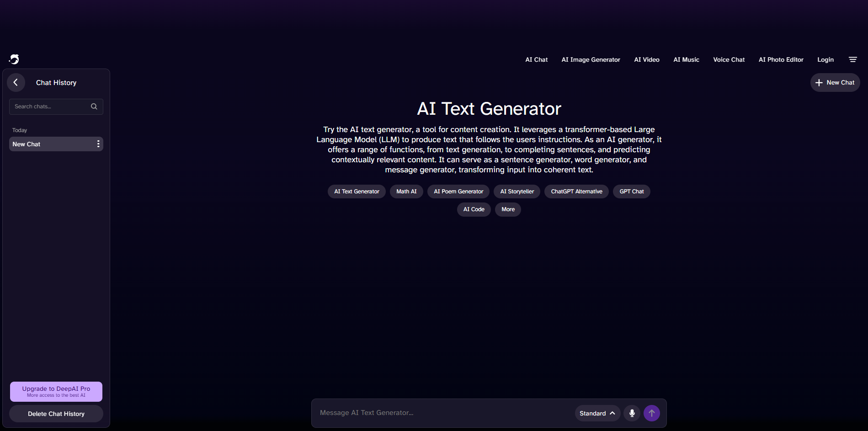
Task: Open AI Chat from the navigation bar
Action: tap(536, 59)
